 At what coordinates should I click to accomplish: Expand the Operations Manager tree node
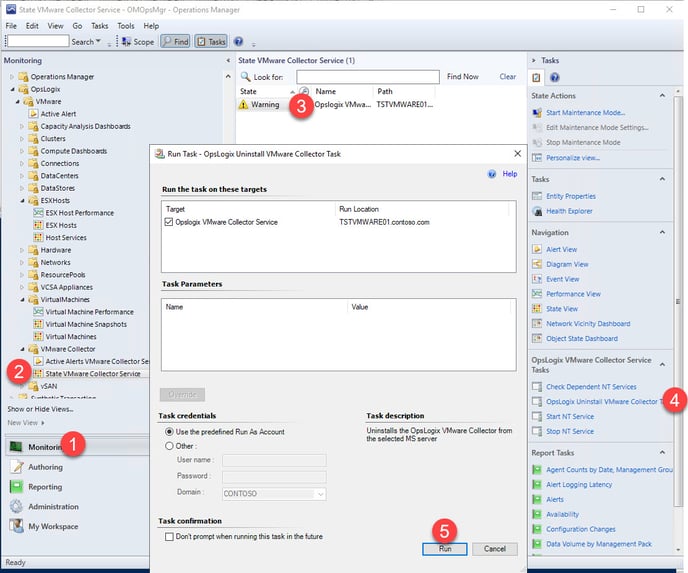pyautogui.click(x=12, y=77)
